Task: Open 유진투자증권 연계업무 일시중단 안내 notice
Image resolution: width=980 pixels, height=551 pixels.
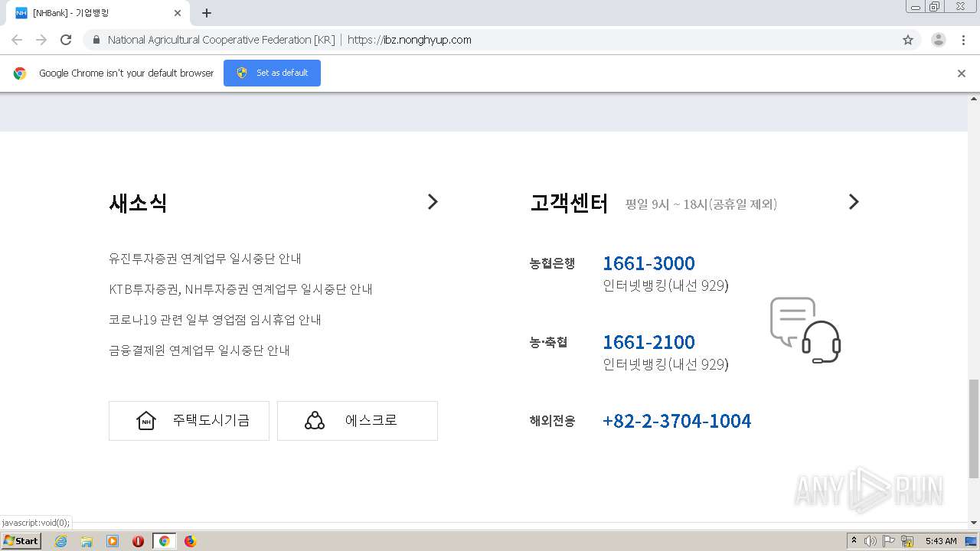Action: pos(205,259)
